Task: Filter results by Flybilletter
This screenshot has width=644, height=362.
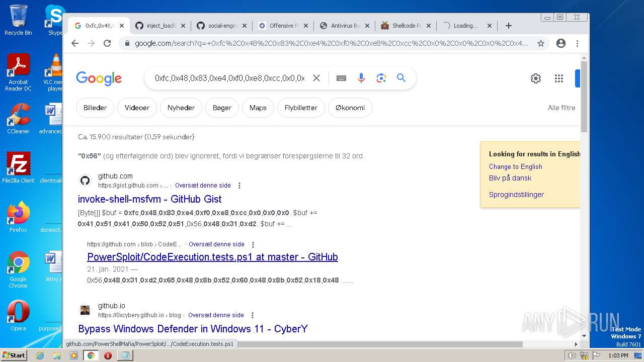Action: pyautogui.click(x=301, y=108)
